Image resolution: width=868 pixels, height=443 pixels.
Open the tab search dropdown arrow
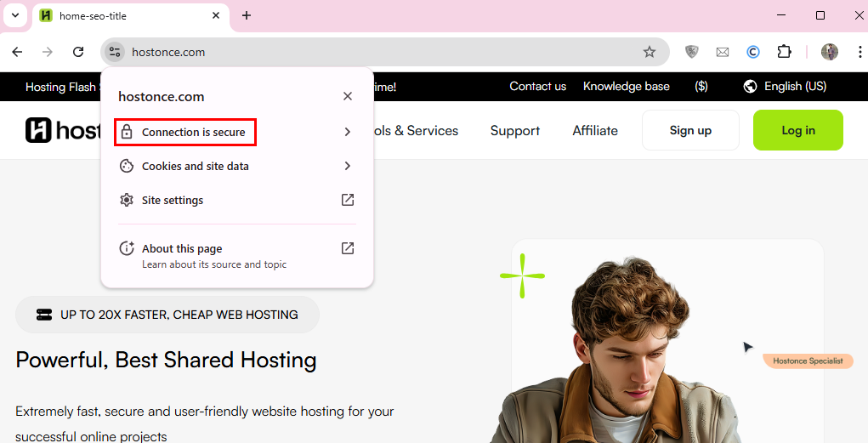pos(15,15)
